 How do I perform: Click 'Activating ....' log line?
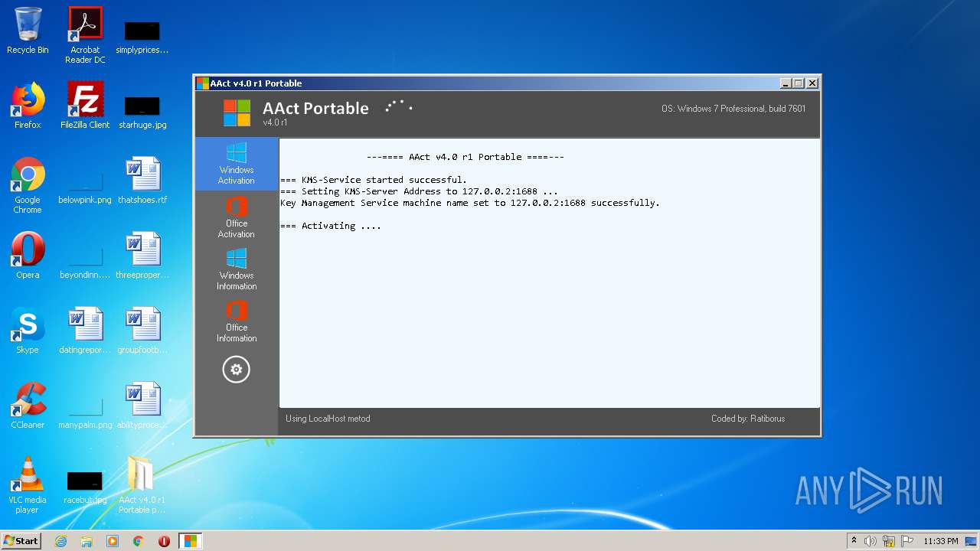pyautogui.click(x=331, y=226)
